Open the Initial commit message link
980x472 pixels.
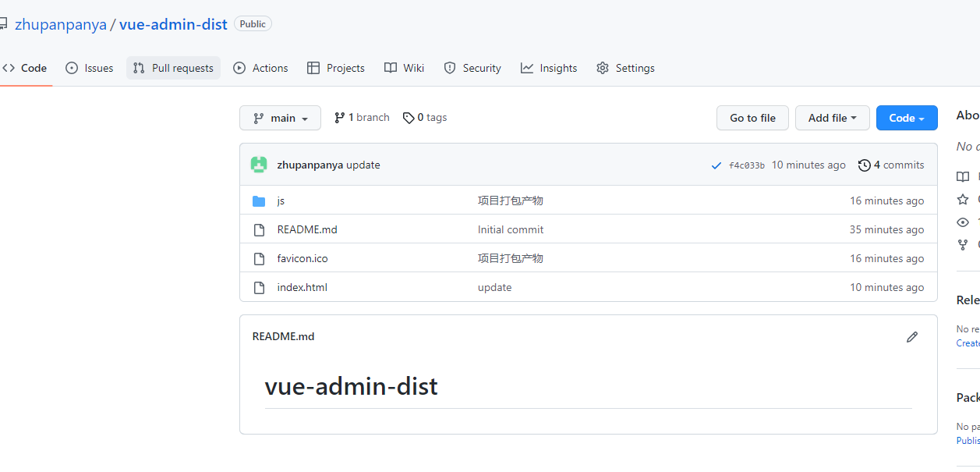point(511,229)
